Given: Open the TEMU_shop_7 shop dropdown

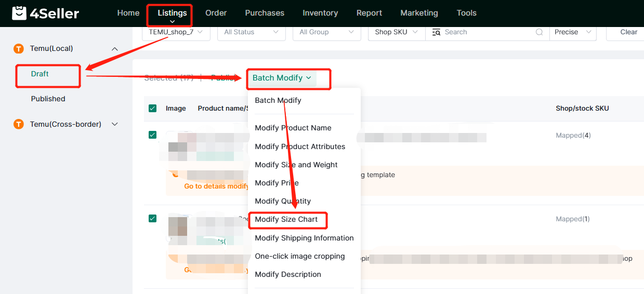Looking at the screenshot, I should 176,32.
